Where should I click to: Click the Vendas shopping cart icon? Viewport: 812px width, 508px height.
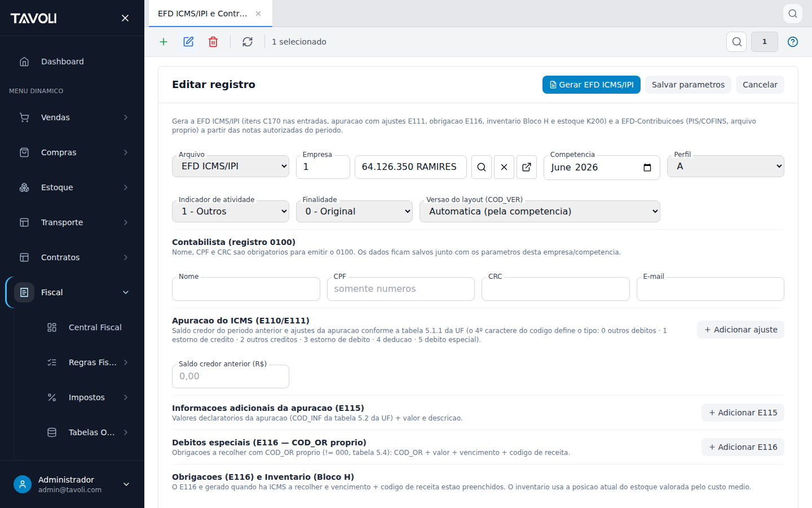point(24,117)
